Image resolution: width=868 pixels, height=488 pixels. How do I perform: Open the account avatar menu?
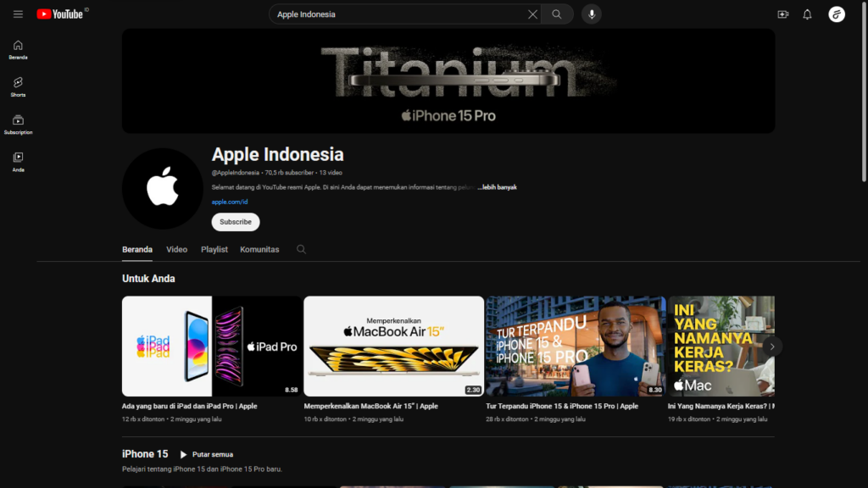[x=837, y=14]
